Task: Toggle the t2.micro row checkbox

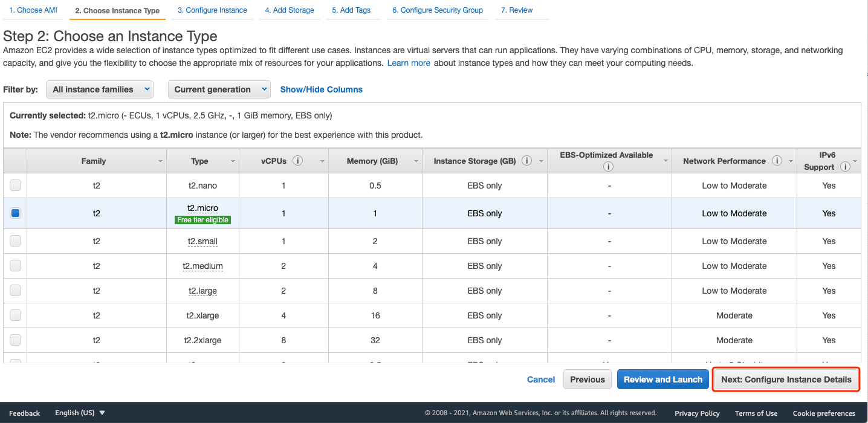Action: [15, 213]
